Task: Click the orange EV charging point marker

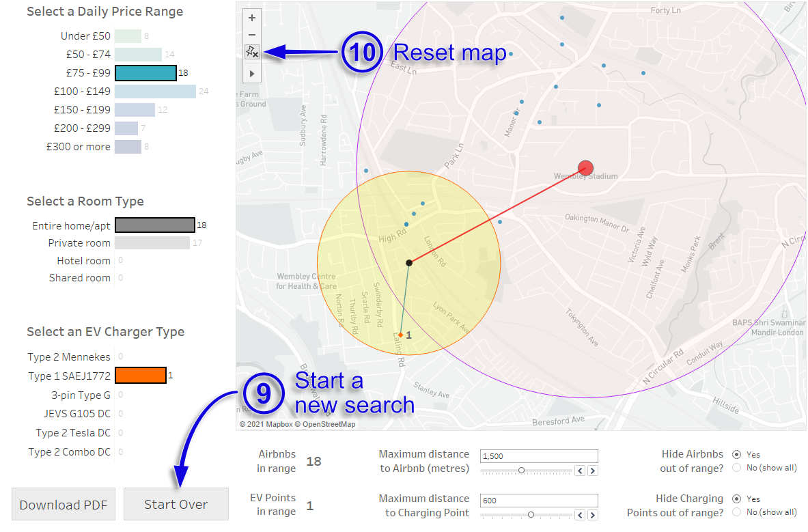Action: [401, 335]
